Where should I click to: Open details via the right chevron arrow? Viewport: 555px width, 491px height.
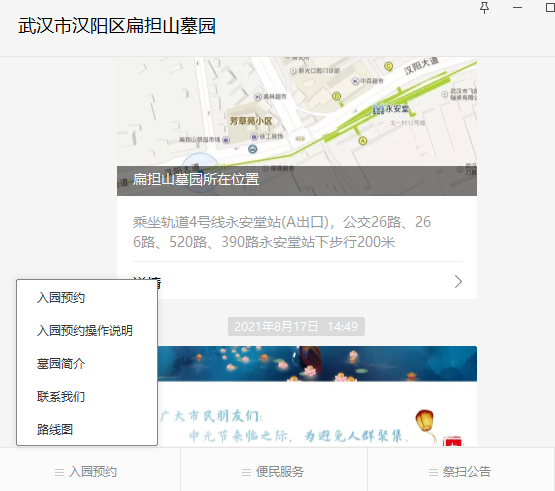pos(458,282)
